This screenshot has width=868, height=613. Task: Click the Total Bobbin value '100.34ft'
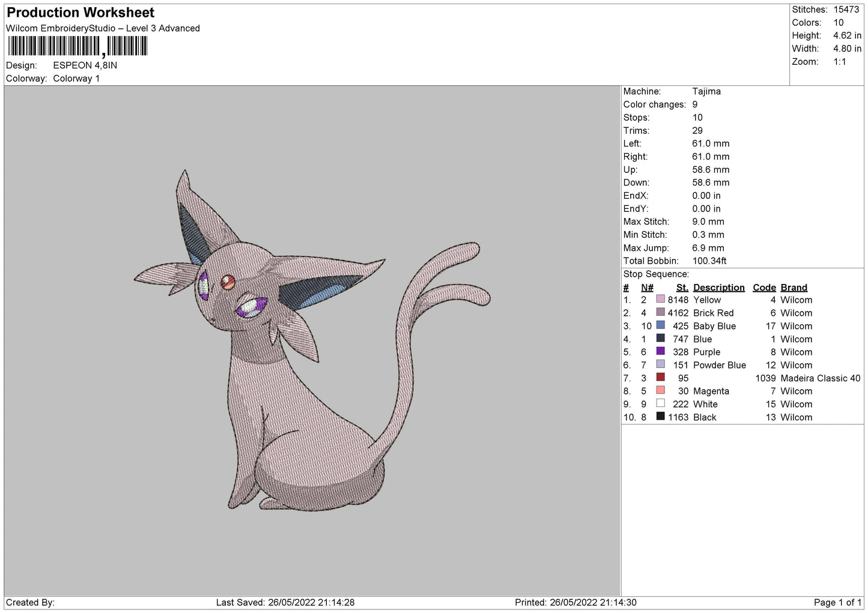coord(709,261)
